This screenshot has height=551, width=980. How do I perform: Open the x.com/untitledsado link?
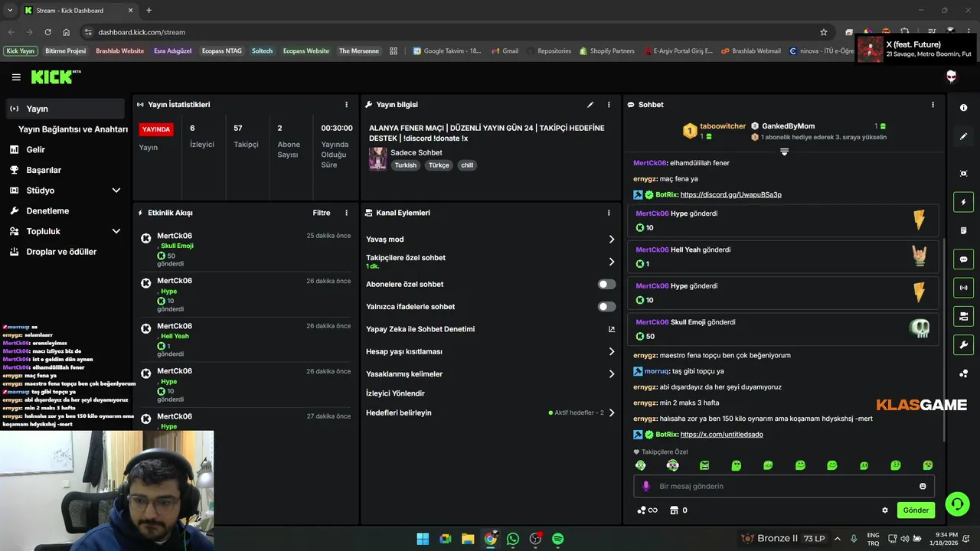[x=721, y=435]
